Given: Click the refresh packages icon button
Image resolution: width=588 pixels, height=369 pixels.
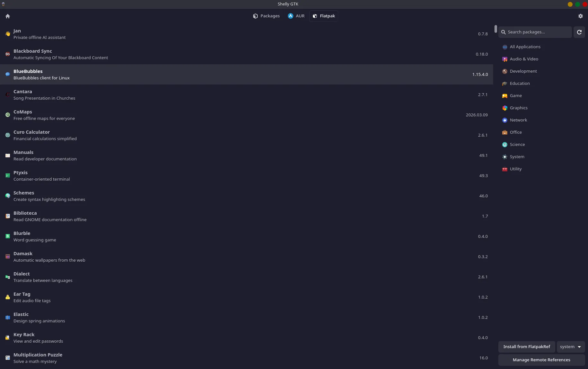Looking at the screenshot, I should [x=579, y=32].
